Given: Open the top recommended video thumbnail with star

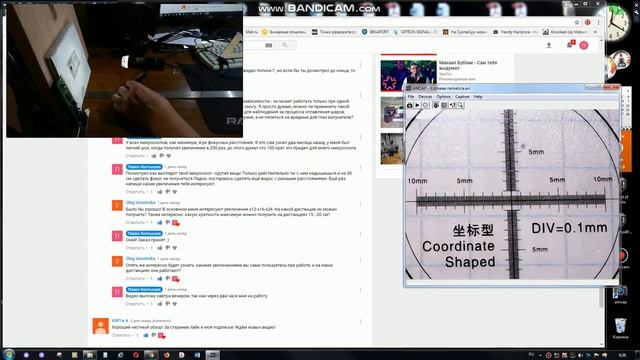Looking at the screenshot, I should [409, 76].
